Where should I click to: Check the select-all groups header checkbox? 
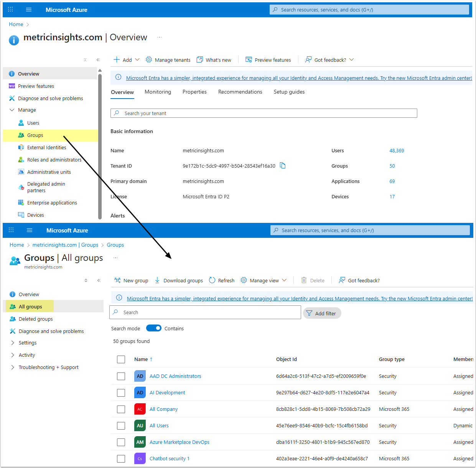coord(121,359)
